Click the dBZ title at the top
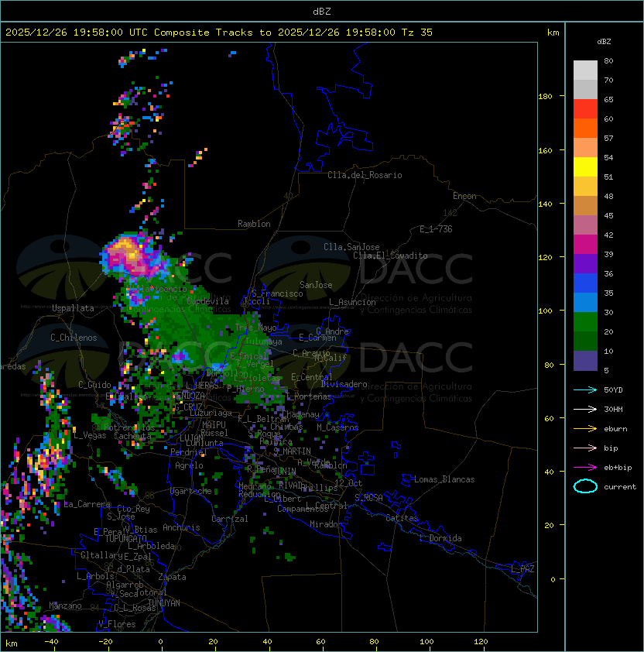The image size is (644, 652). coord(322,11)
